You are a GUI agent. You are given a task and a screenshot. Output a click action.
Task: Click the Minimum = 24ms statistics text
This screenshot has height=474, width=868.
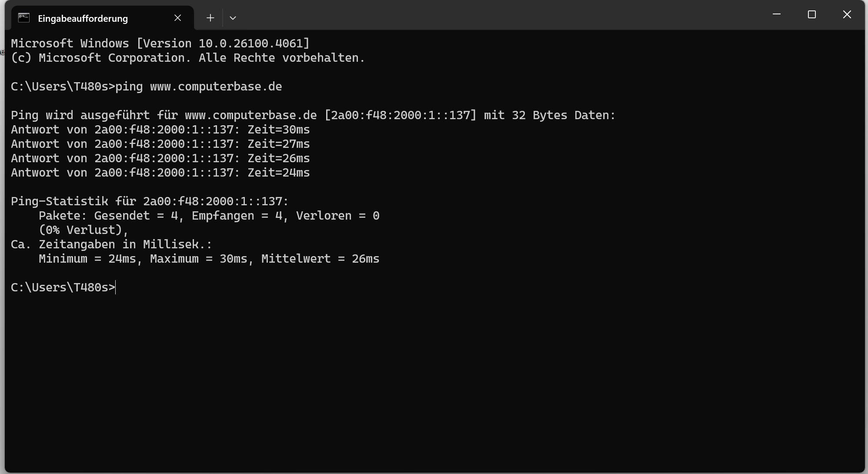pos(88,258)
